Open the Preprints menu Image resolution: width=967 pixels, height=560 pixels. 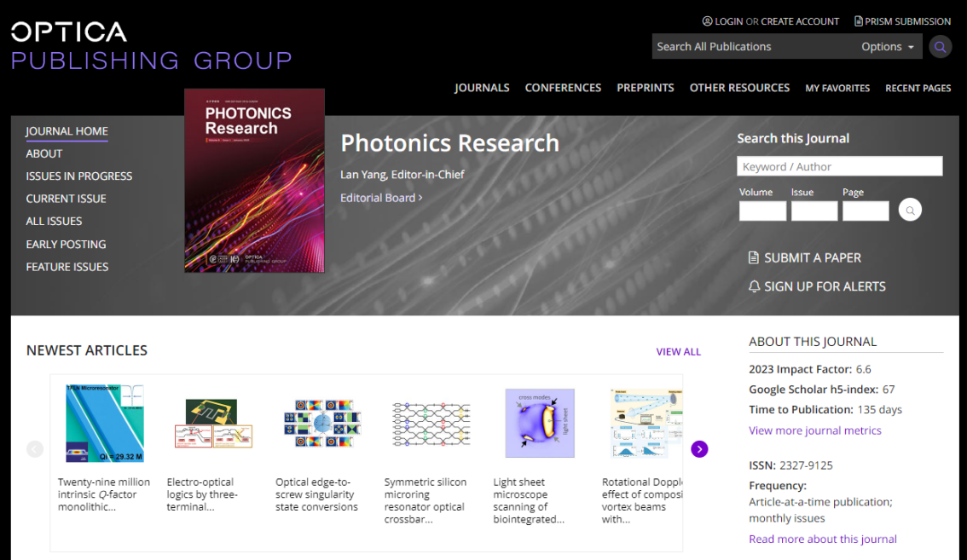tap(645, 88)
